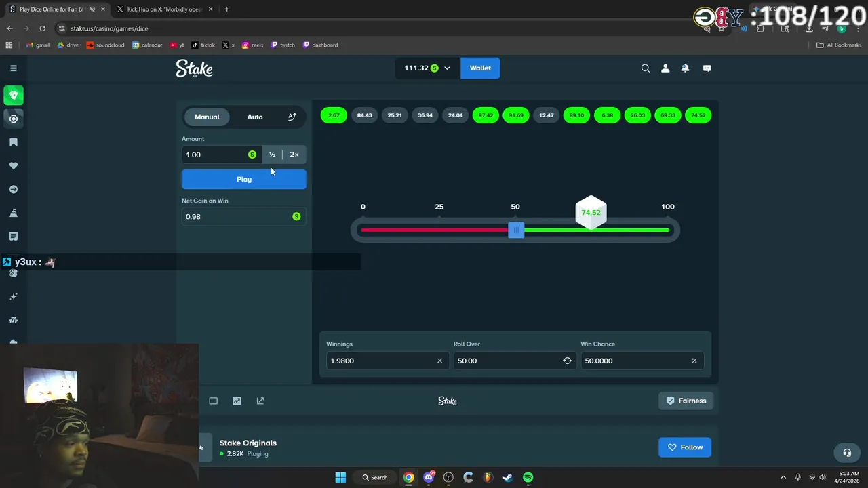The height and width of the screenshot is (488, 868).
Task: Open past roll result 97.42
Action: coord(486,115)
